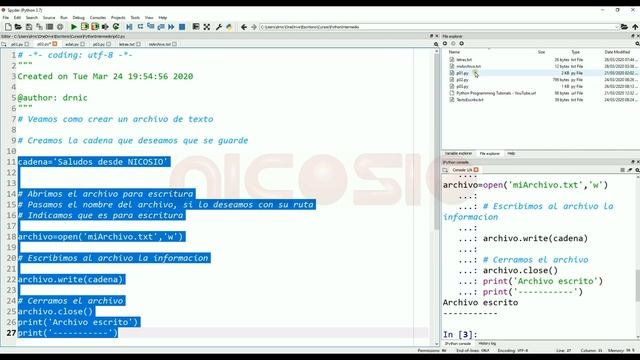This screenshot has width=640, height=360.
Task: Open editor browse tabs button
Action: 4,44
